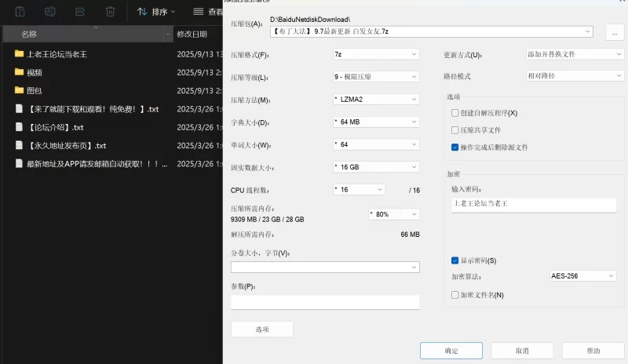Open the 分卷大小 volume size combo box
Screen dimensions: 628x364
325,267
